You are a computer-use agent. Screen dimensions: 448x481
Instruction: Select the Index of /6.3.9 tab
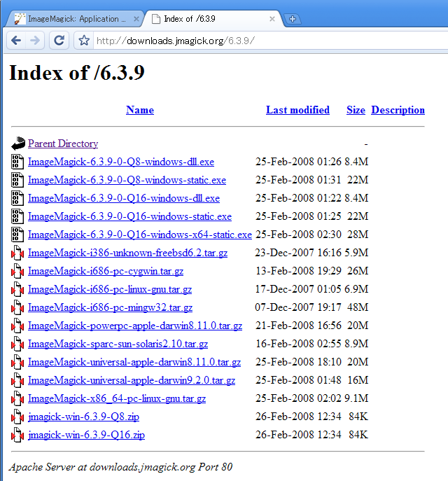click(211, 19)
